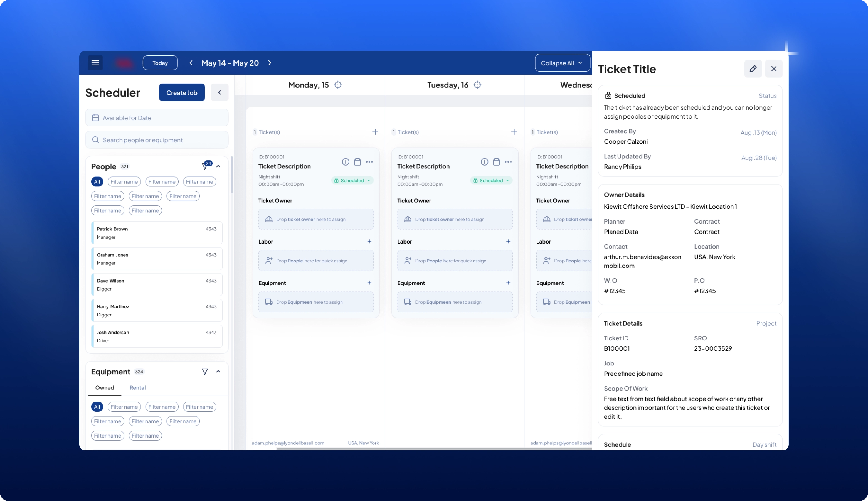This screenshot has height=501, width=868.
Task: Click Drop People zone on Tuesday ticket
Action: [455, 261]
